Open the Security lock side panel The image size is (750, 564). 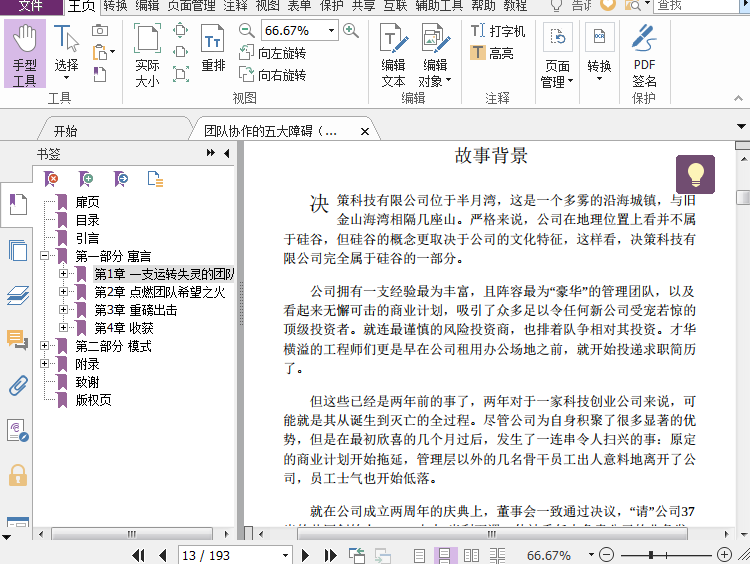(18, 475)
